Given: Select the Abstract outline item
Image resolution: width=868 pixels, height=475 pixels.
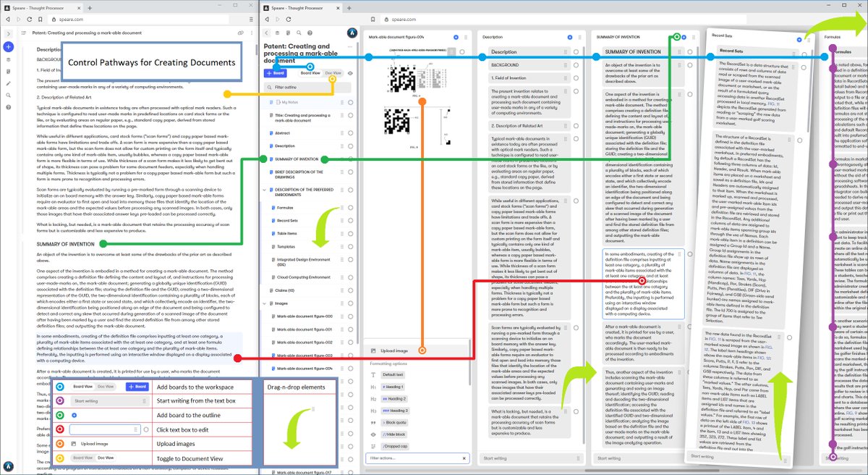Looking at the screenshot, I should tap(284, 134).
